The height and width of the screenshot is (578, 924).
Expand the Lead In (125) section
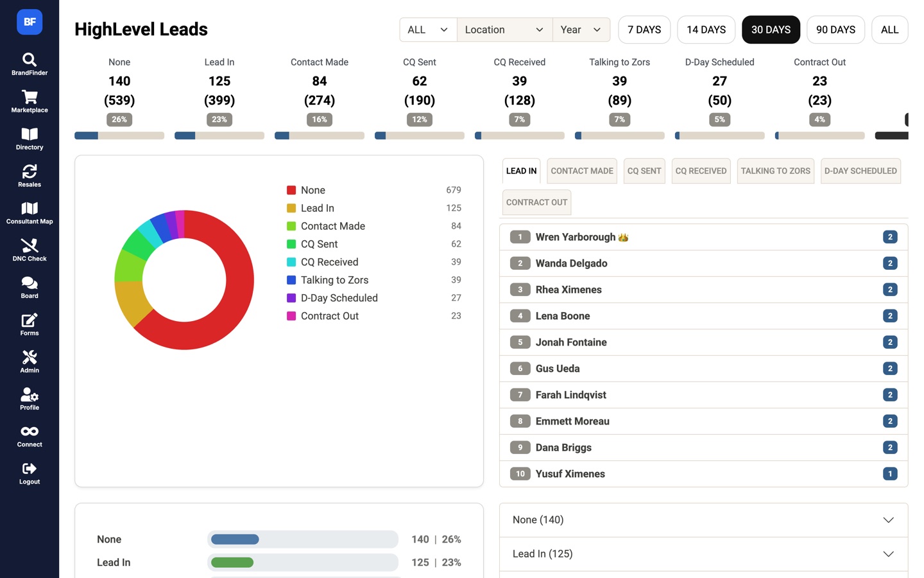pyautogui.click(x=703, y=554)
